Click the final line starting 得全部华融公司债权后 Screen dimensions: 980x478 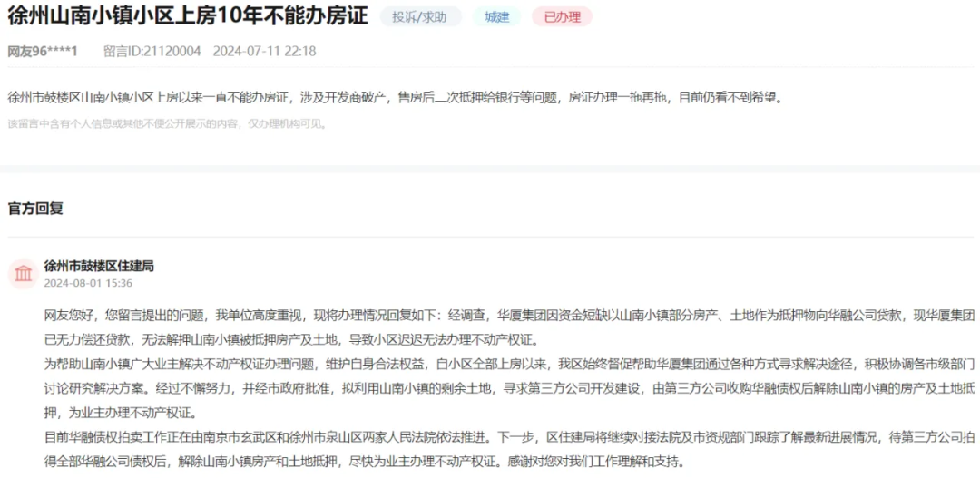(365, 463)
